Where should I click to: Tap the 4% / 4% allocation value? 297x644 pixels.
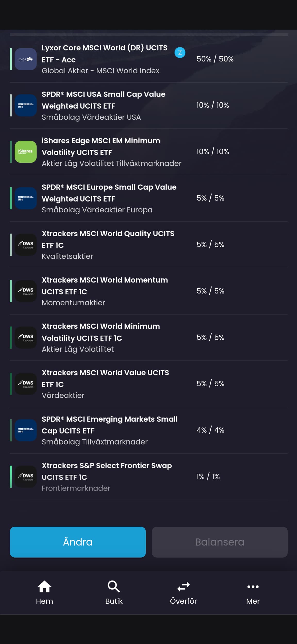210,430
